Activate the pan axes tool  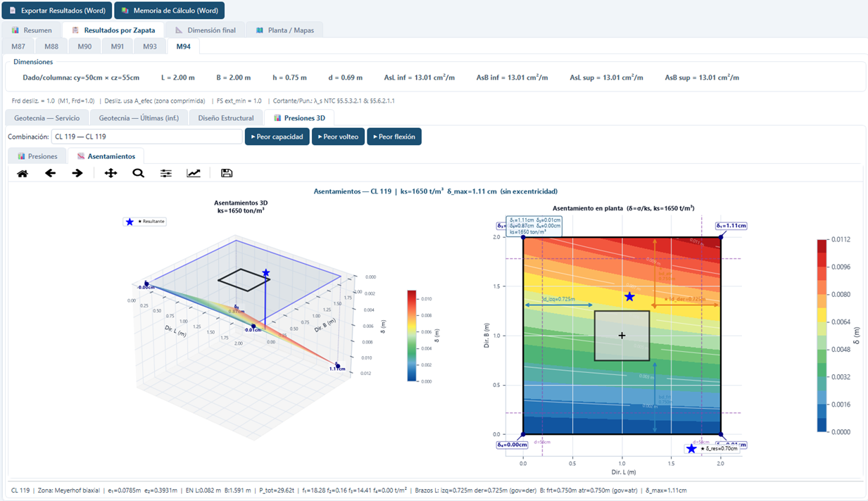tap(111, 173)
